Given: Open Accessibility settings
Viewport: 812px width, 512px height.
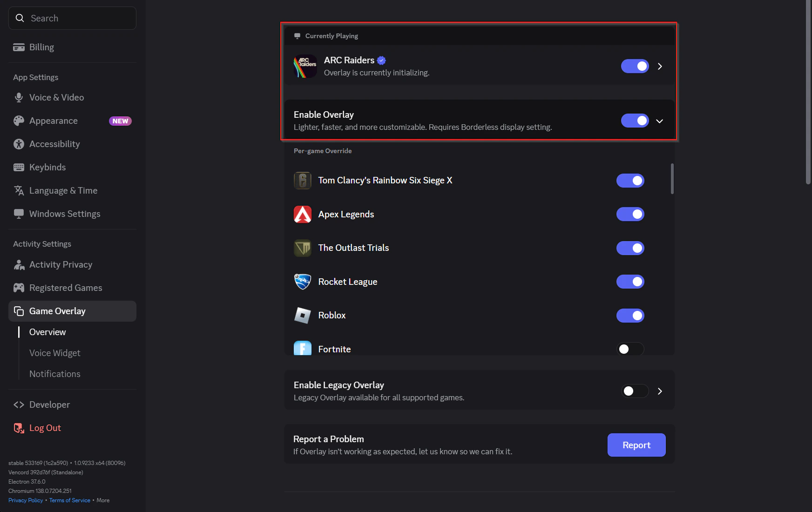Looking at the screenshot, I should point(72,144).
